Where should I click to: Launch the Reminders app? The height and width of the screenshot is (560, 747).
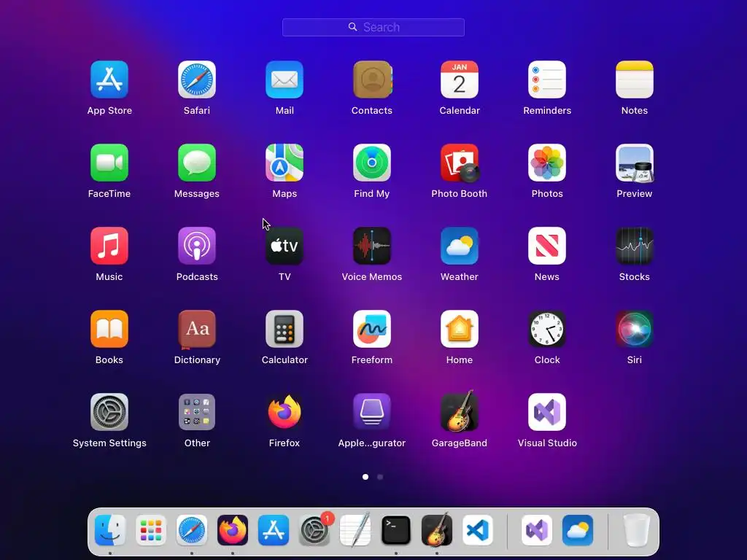[x=547, y=79]
